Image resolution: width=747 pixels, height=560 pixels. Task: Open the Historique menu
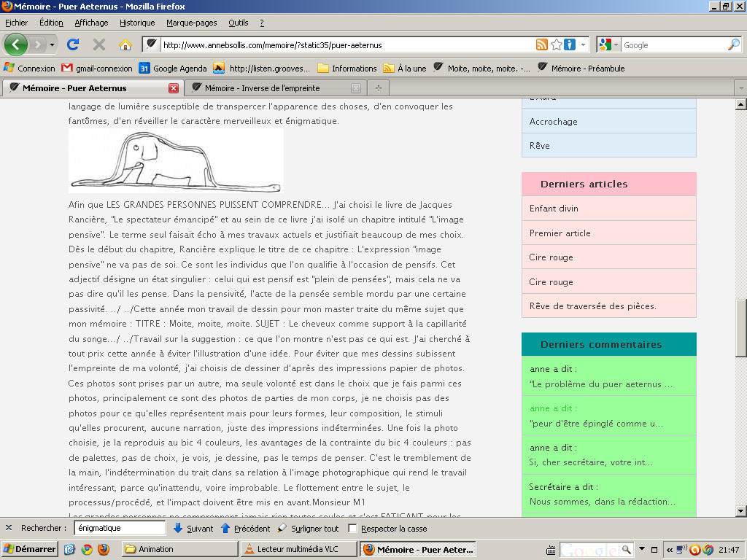(x=137, y=23)
